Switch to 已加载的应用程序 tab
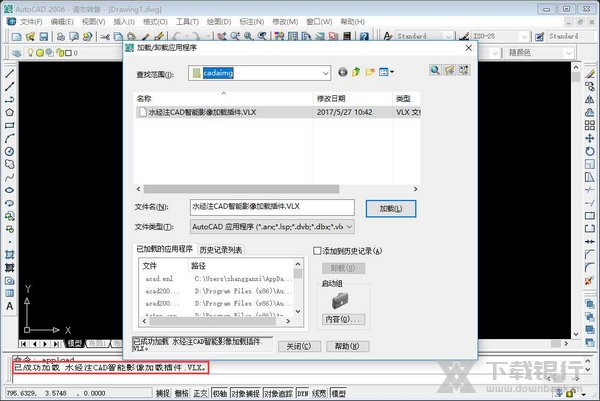 [x=165, y=249]
